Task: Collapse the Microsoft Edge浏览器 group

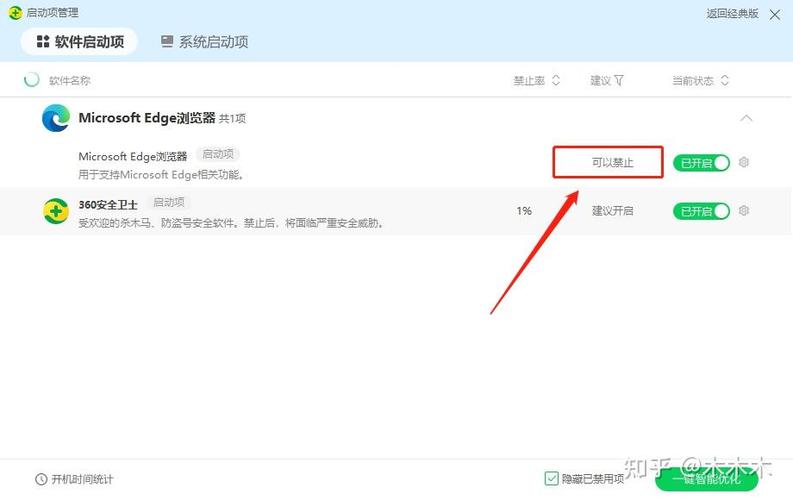Action: click(x=746, y=118)
